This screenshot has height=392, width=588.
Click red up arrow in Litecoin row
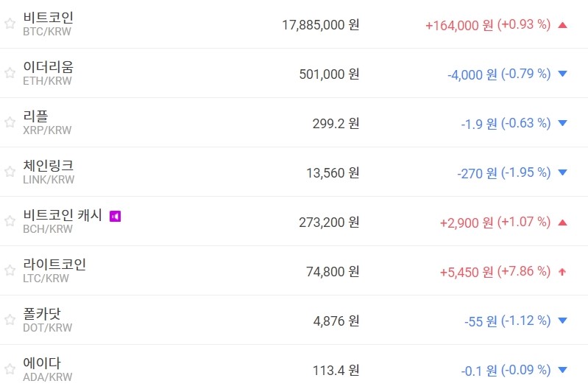[563, 271]
